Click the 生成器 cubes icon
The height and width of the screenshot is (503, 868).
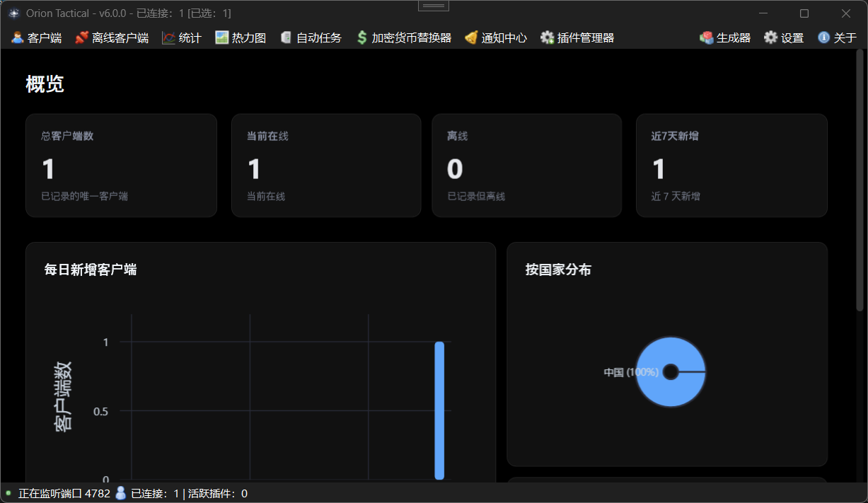[706, 37]
